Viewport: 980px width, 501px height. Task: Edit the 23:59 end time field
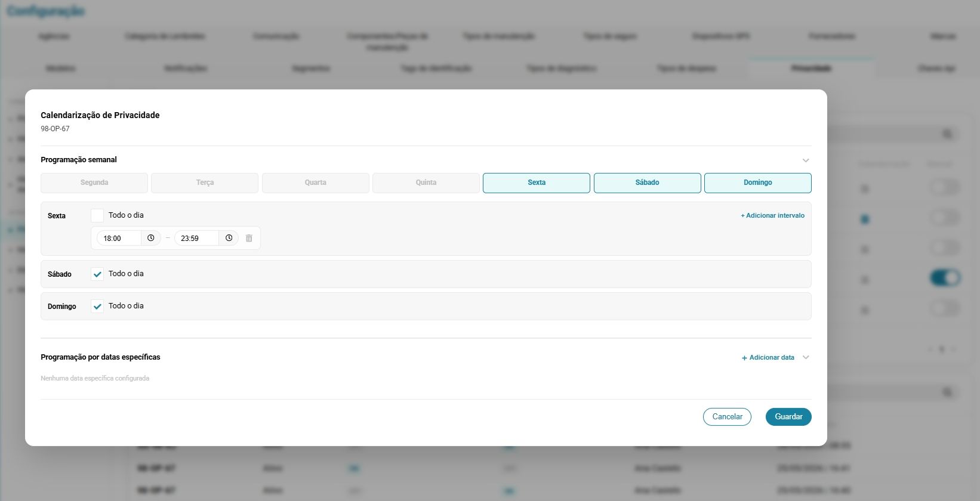[x=197, y=238]
